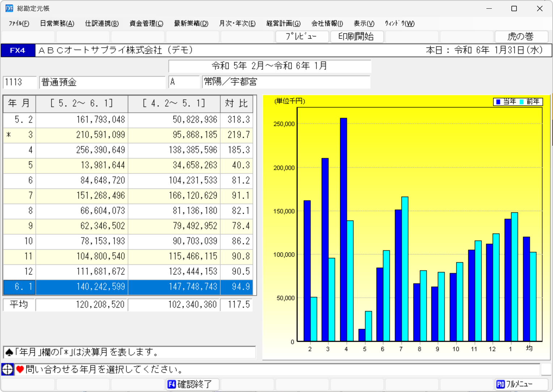Viewport: 553px width, 392px height.
Task: Open the 月次・年次(E) menu
Action: [x=237, y=24]
